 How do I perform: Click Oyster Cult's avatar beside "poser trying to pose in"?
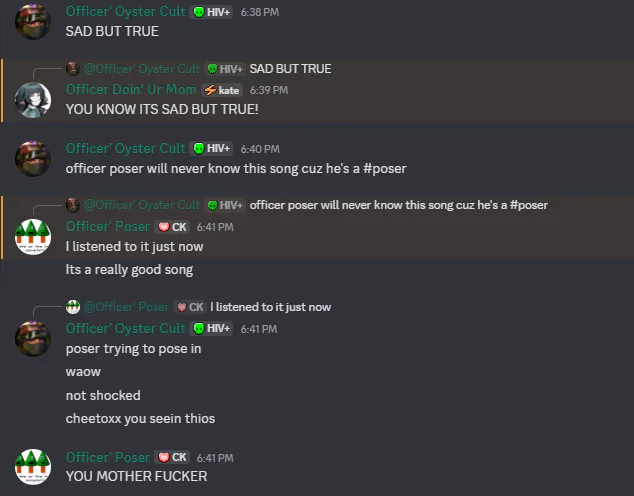[x=33, y=338]
